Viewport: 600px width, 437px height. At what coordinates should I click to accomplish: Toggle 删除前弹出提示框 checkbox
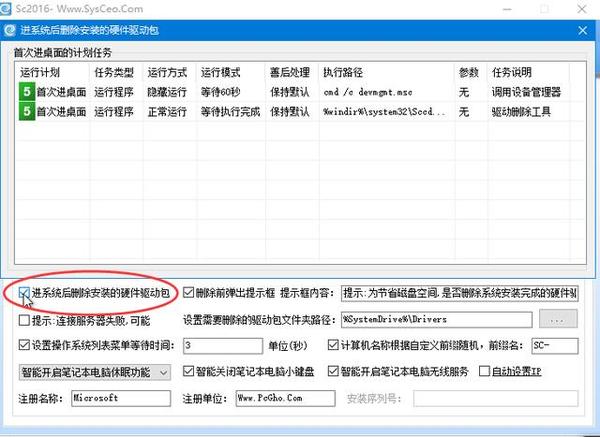(188, 293)
